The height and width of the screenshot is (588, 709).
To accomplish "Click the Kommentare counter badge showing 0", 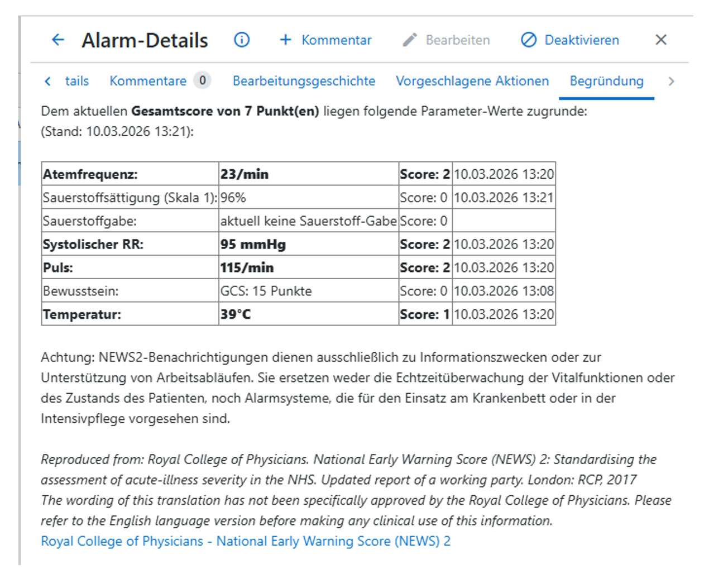I will [x=202, y=80].
